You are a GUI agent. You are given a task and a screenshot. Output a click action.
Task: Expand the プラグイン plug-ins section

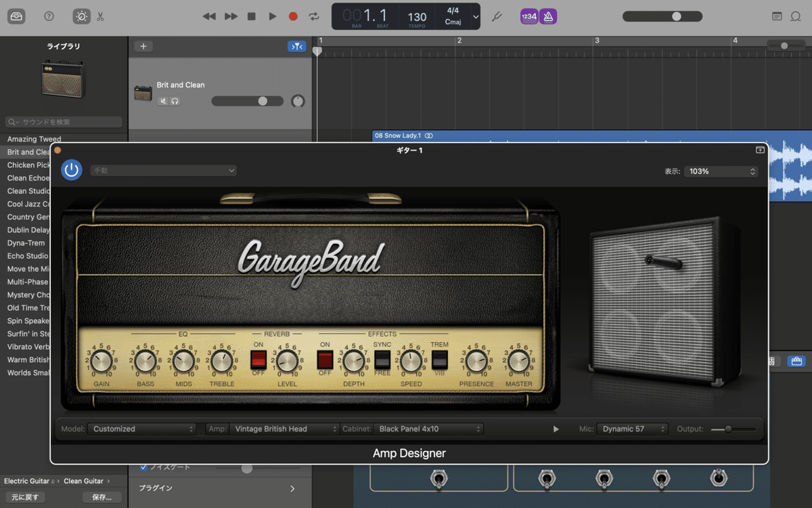click(292, 488)
